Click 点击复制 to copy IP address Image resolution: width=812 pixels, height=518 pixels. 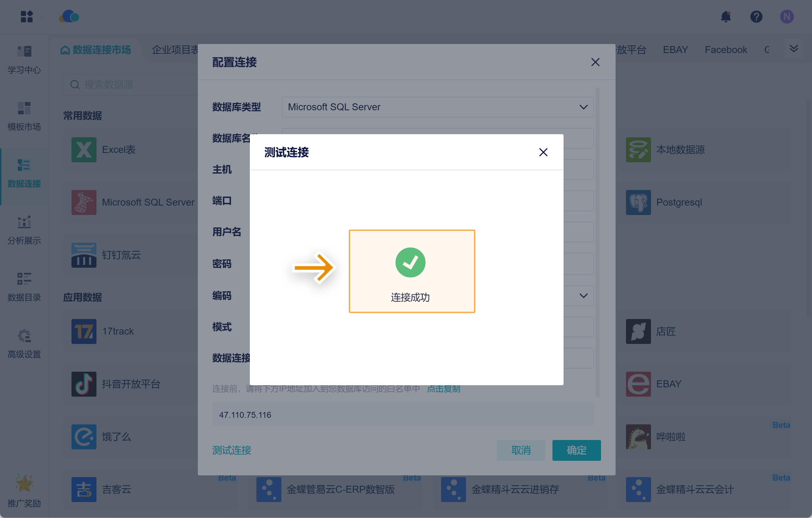[x=443, y=389]
